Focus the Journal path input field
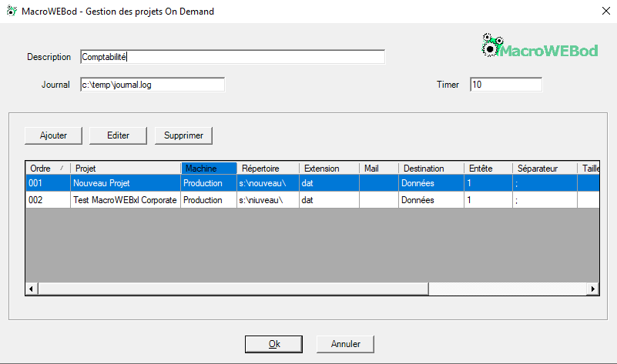617x364 pixels. coord(152,85)
